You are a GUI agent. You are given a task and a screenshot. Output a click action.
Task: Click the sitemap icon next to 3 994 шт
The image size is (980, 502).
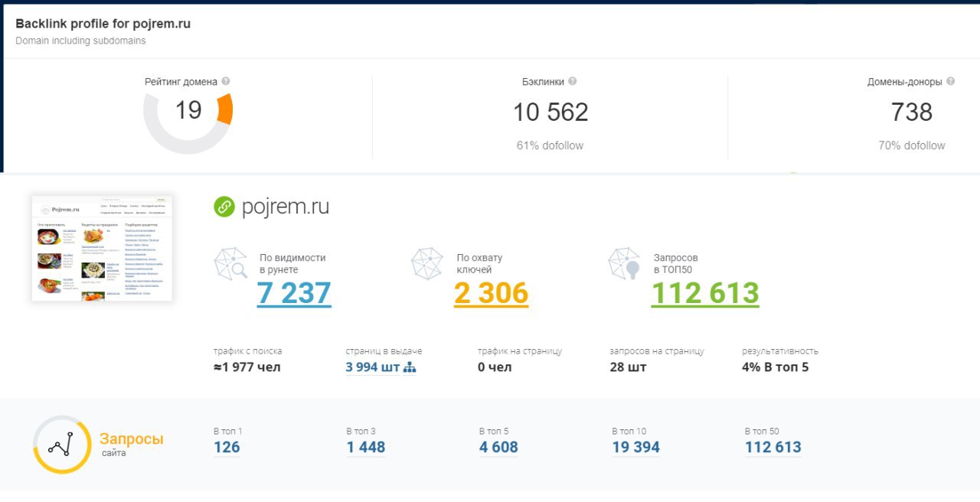pyautogui.click(x=410, y=367)
